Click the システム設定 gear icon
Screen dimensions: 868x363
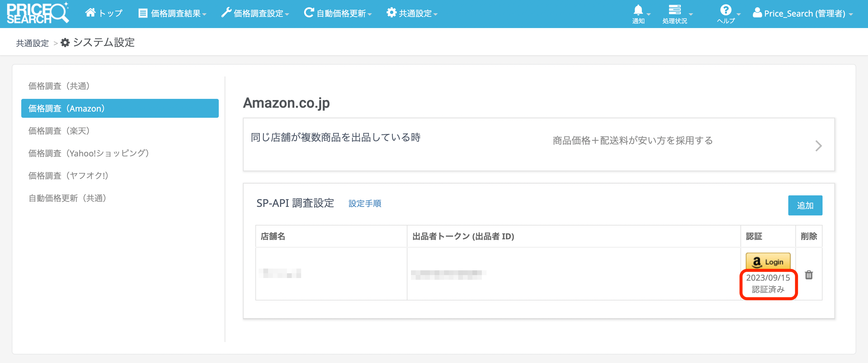pyautogui.click(x=65, y=43)
